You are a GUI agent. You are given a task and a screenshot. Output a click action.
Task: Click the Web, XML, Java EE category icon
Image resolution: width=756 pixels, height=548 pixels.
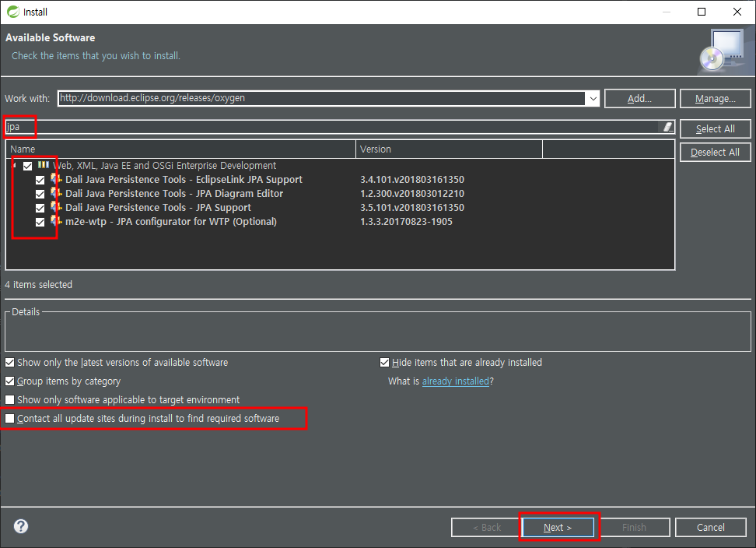tap(44, 165)
